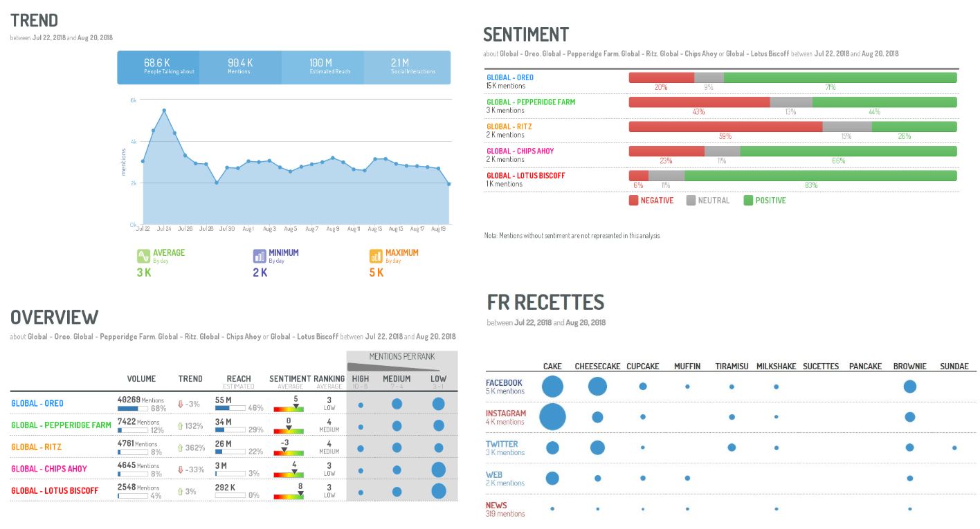The image size is (980, 529).
Task: Click the News 319 mentions row label
Action: point(505,510)
